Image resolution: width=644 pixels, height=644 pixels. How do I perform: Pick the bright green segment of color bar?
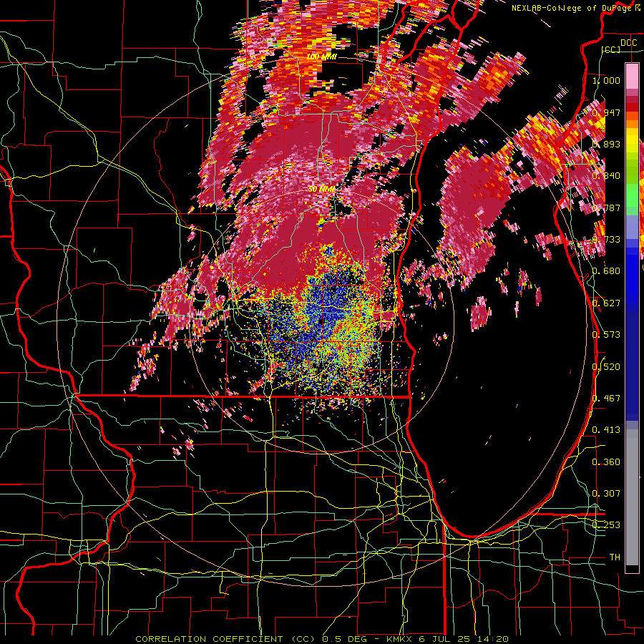point(632,195)
